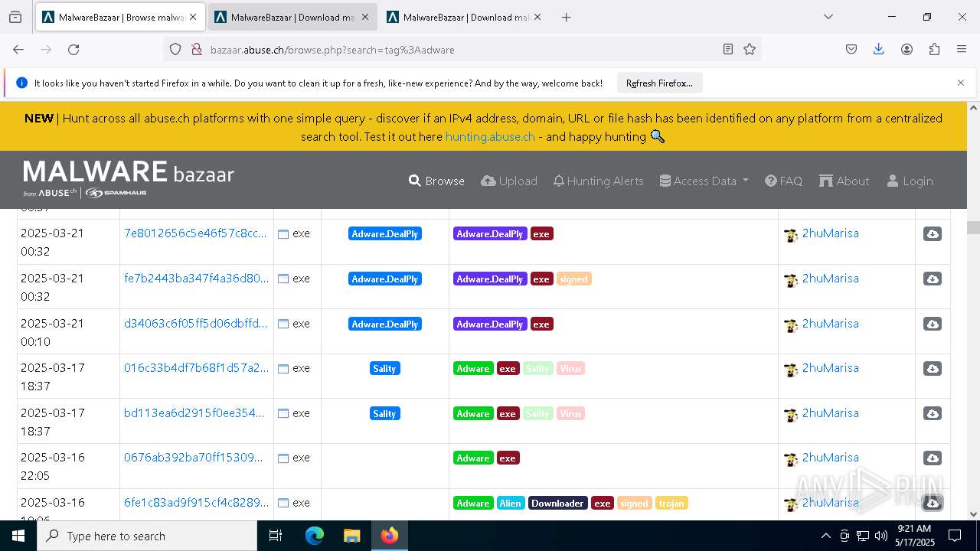980x551 pixels.
Task: Open Task View on taskbar
Action: pyautogui.click(x=276, y=536)
